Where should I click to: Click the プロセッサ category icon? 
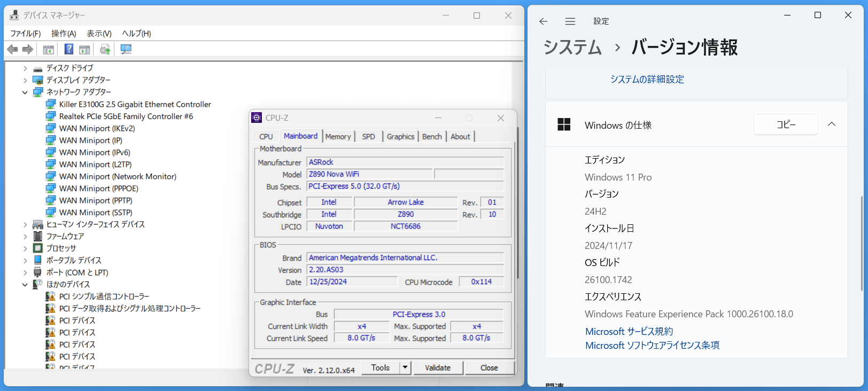tap(38, 248)
